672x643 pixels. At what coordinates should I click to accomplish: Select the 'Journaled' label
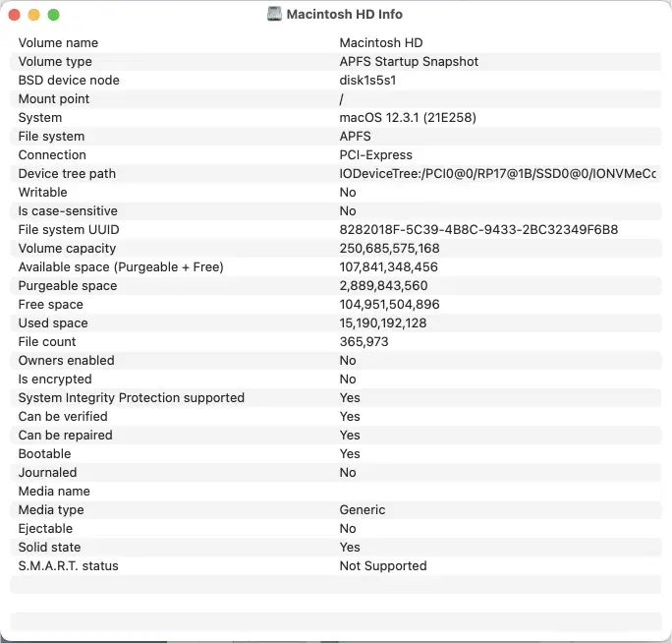coord(47,473)
